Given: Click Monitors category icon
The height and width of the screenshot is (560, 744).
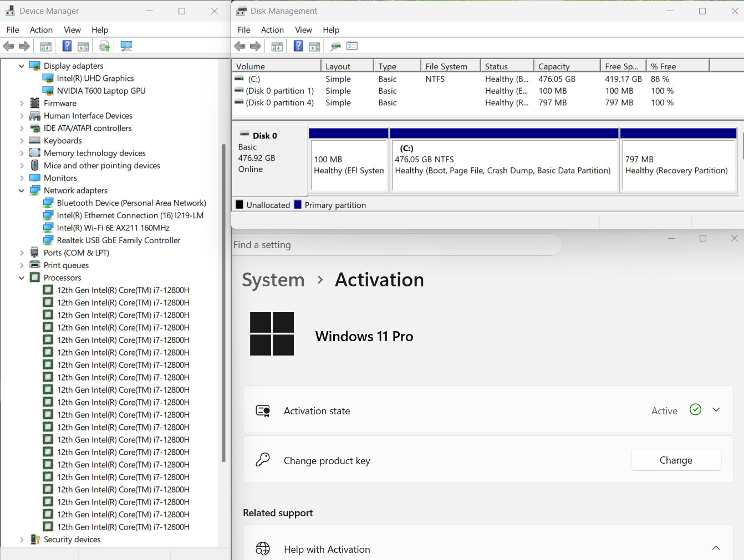Looking at the screenshot, I should click(35, 178).
